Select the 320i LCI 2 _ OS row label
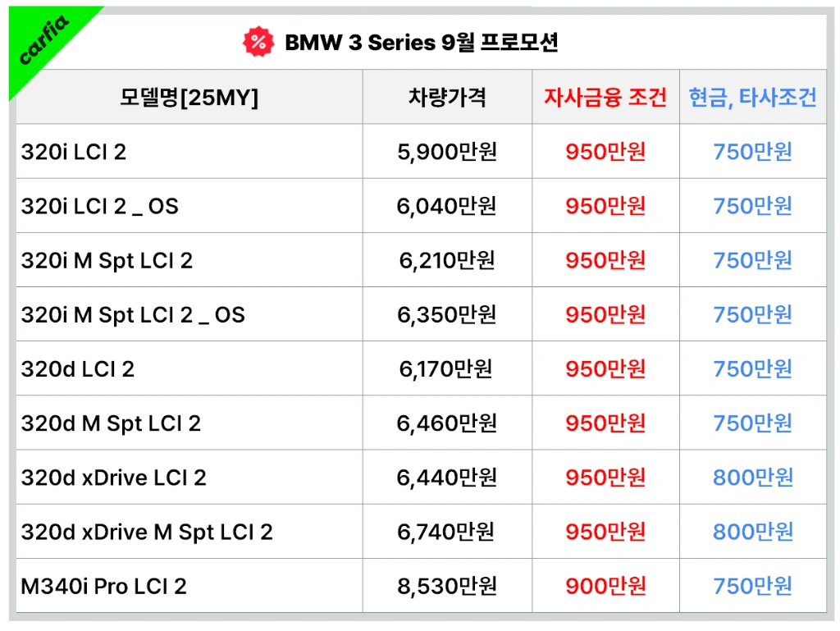Image resolution: width=840 pixels, height=631 pixels. point(99,206)
